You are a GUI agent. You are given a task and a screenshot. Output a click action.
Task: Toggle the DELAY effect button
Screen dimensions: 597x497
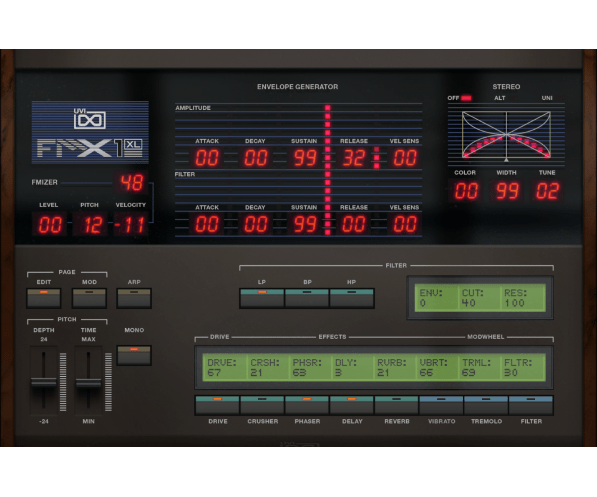pos(352,405)
